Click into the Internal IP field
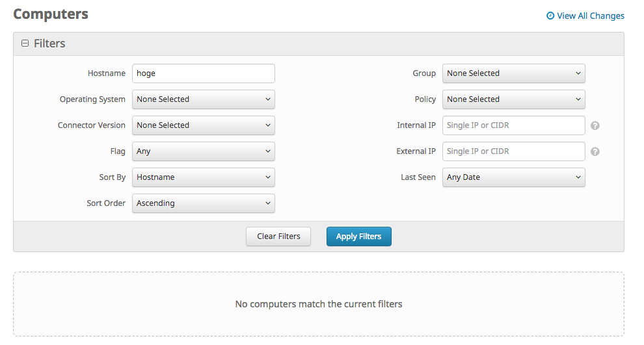The width and height of the screenshot is (644, 345). [x=513, y=125]
